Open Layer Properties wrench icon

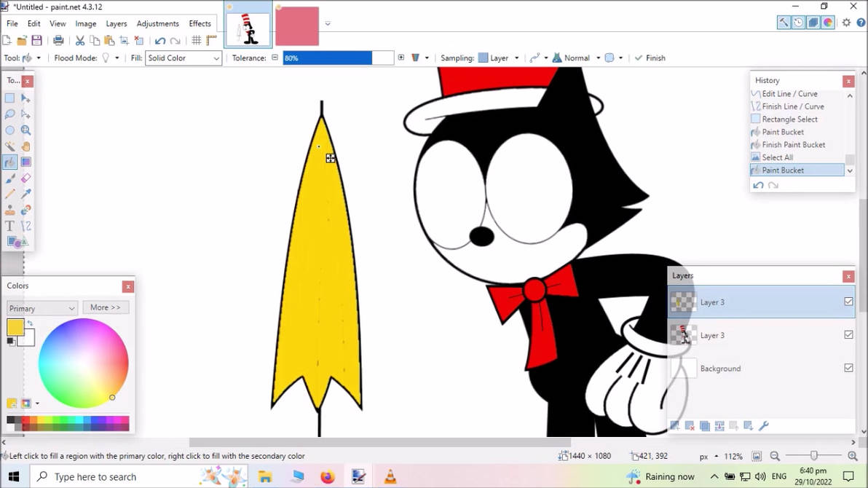tap(763, 425)
